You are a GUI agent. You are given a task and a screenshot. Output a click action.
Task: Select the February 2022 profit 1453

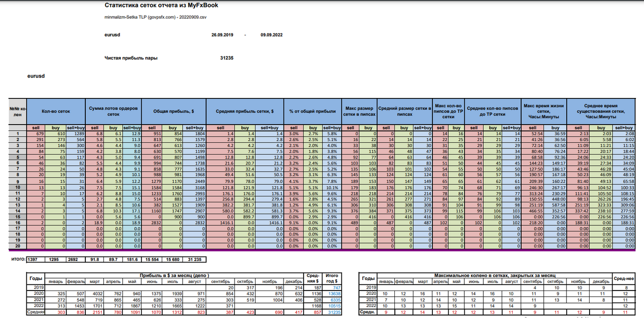click(77, 305)
